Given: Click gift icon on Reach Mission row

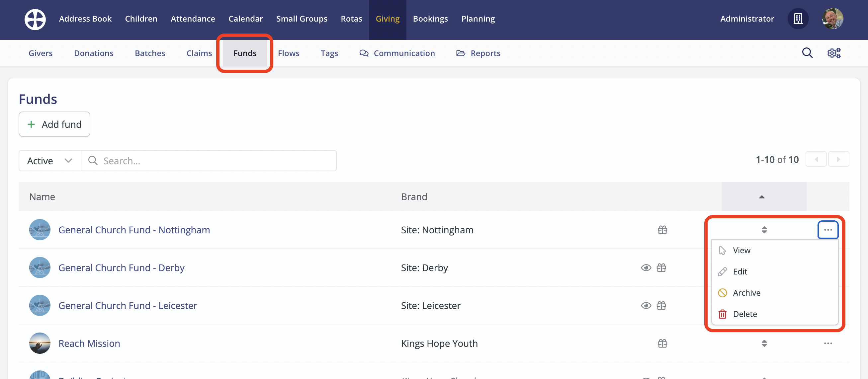Looking at the screenshot, I should 662,343.
